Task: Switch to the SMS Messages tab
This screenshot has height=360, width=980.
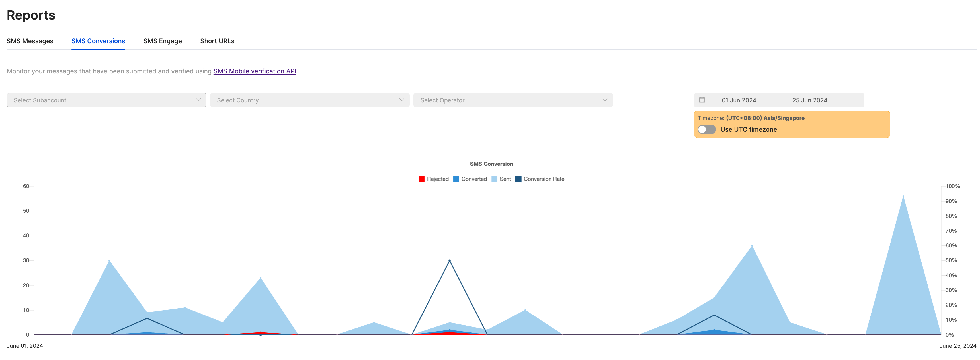Action: pyautogui.click(x=30, y=41)
